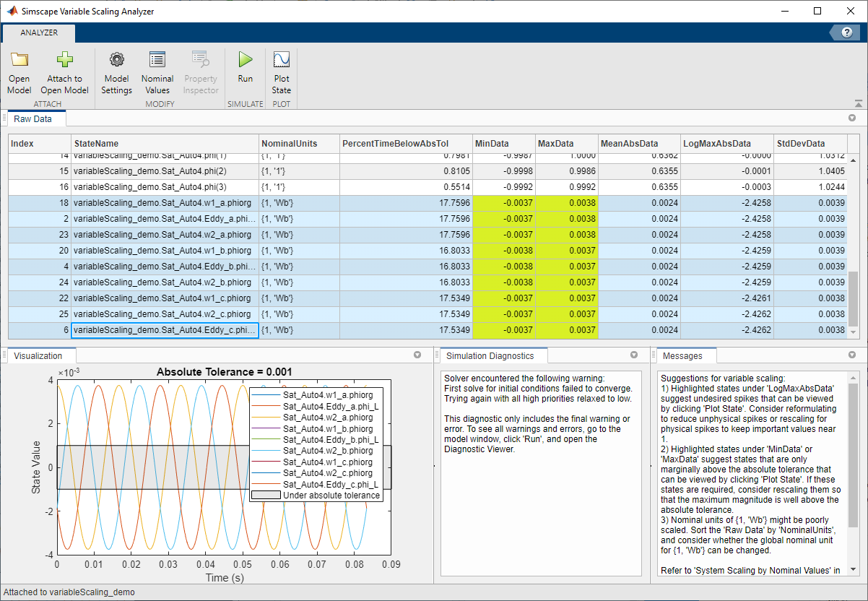The height and width of the screenshot is (601, 868).
Task: Open the Visualization panel dropdown arrow
Action: (x=417, y=355)
